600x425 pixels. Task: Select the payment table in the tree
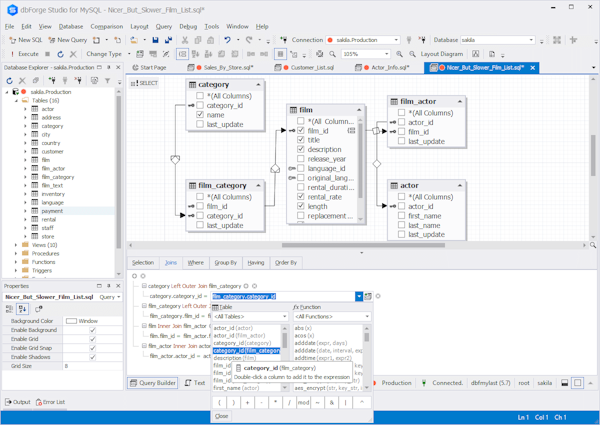click(52, 211)
